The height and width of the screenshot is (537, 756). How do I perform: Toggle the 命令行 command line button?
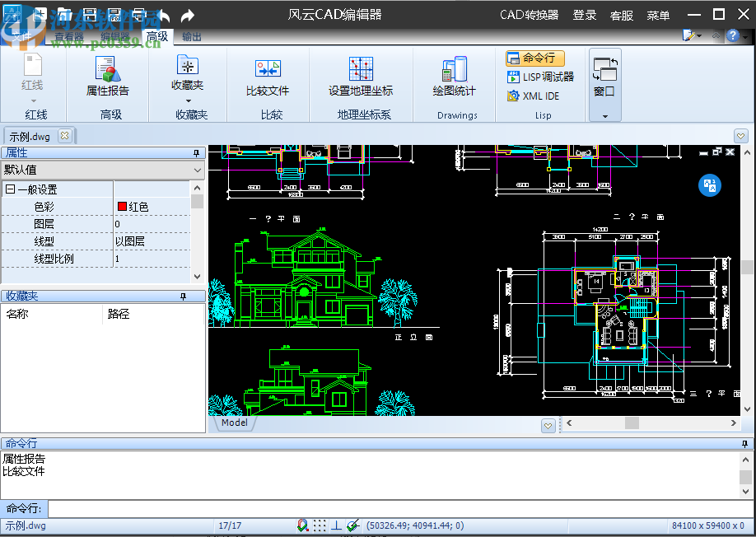click(x=534, y=58)
